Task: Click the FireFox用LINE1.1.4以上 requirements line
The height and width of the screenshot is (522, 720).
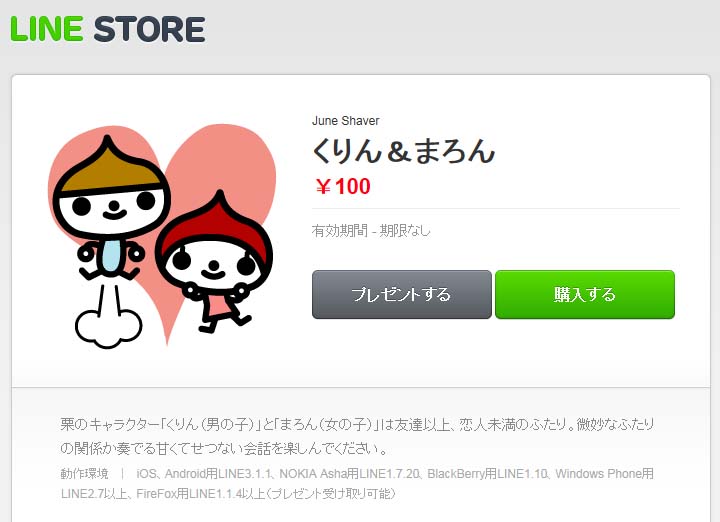Action: tap(228, 494)
